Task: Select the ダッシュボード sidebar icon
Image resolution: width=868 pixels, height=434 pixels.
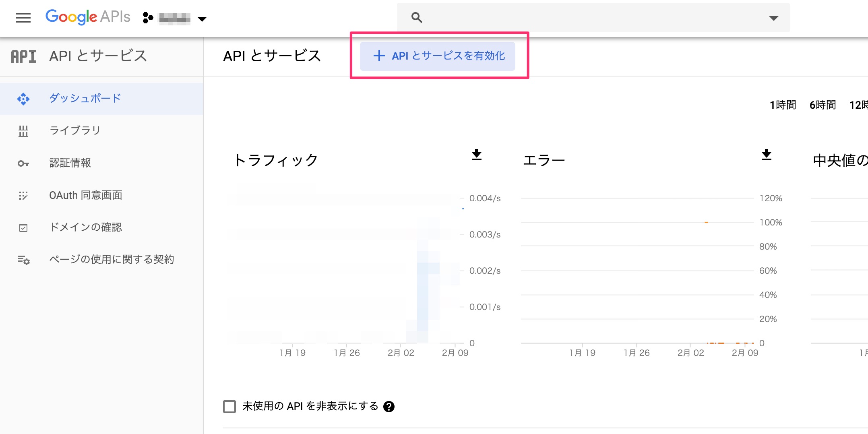Action: coord(24,98)
